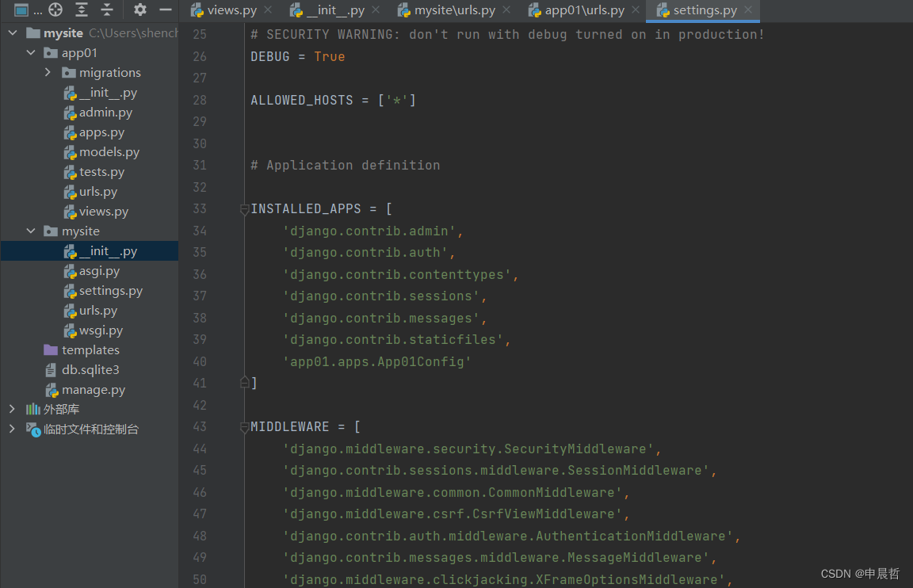Click the Python icon on the views.py tab
Viewport: 913px width, 588px height.
click(198, 11)
